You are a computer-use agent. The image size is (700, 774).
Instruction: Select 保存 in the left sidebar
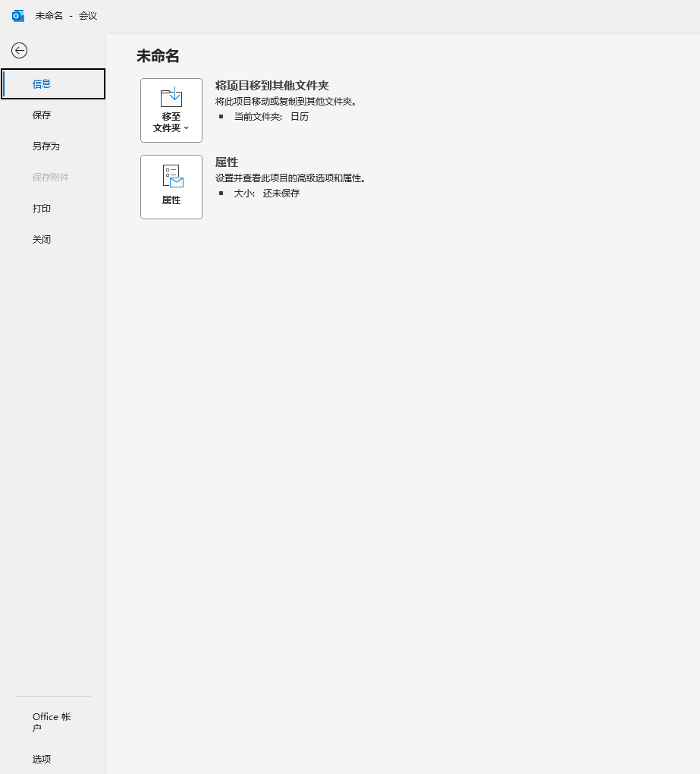tap(42, 115)
